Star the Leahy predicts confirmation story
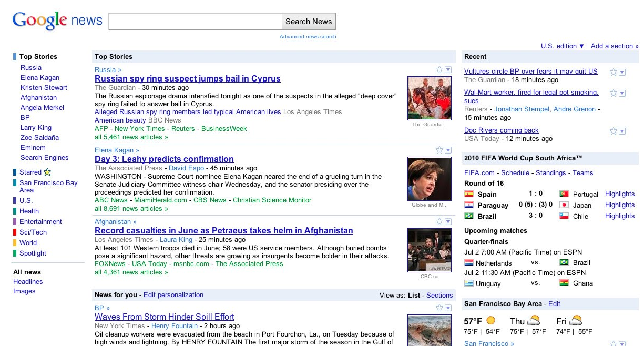The height and width of the screenshot is (346, 644). pos(441,150)
